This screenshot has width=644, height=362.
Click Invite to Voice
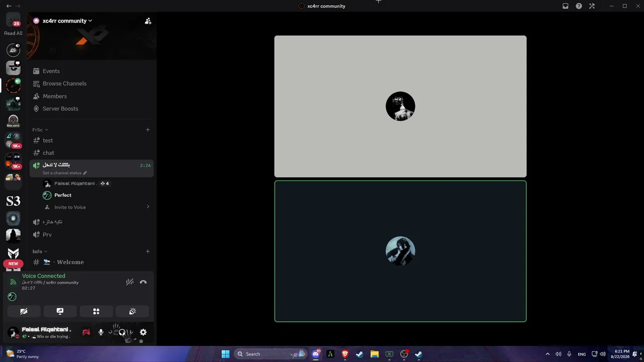pos(70,207)
